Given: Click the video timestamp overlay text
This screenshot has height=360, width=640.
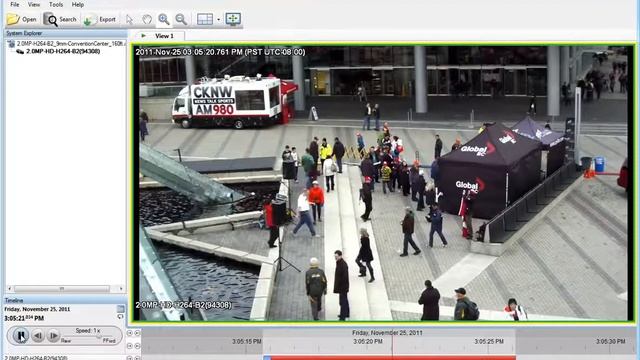Looking at the screenshot, I should [x=220, y=52].
